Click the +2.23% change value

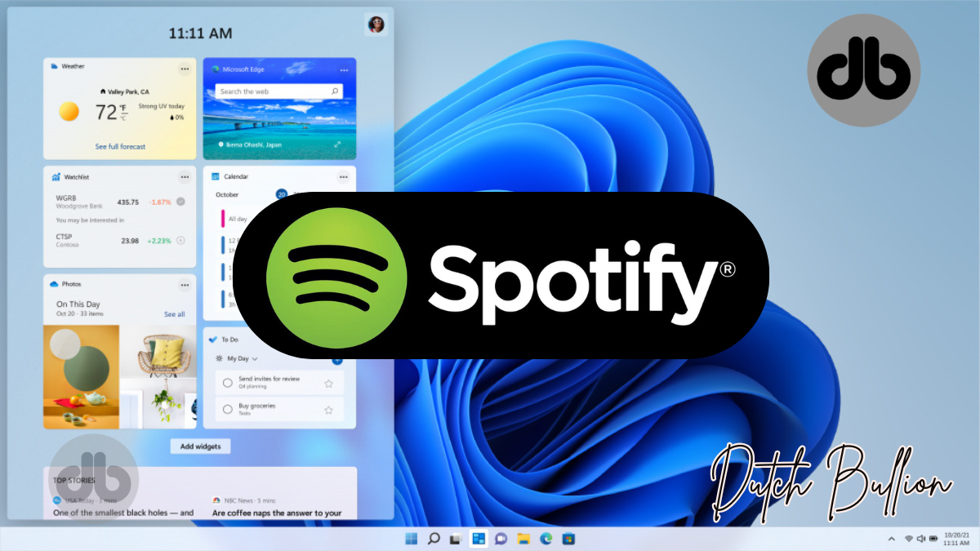tap(160, 241)
